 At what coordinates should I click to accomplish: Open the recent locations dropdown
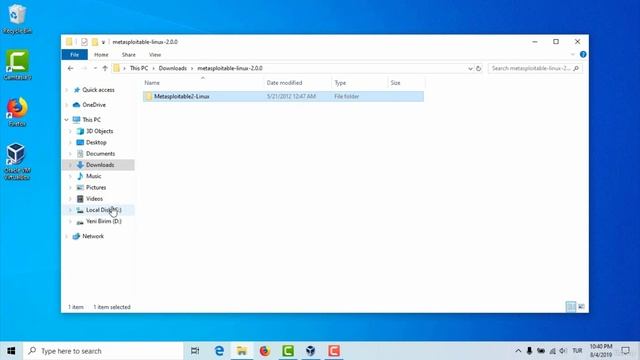click(95, 68)
